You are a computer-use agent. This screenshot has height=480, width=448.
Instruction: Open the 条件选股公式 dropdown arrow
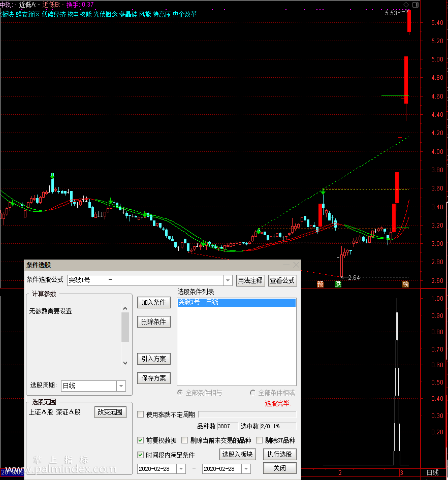pyautogui.click(x=228, y=280)
